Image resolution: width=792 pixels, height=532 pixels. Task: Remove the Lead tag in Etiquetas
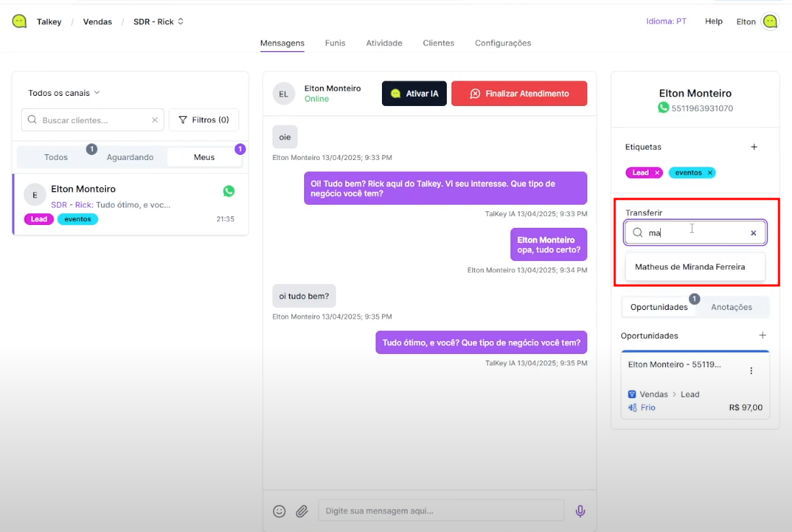coord(657,173)
